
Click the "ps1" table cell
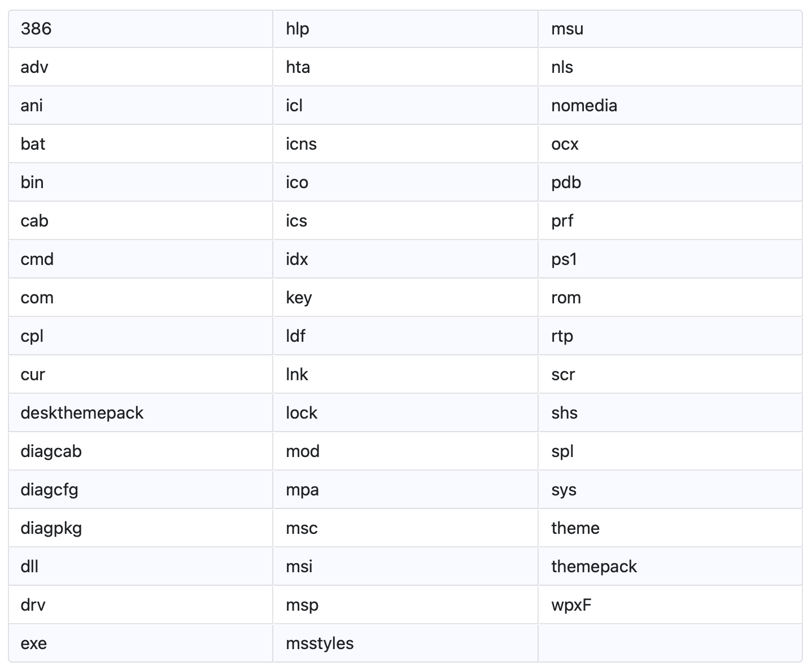(x=564, y=259)
